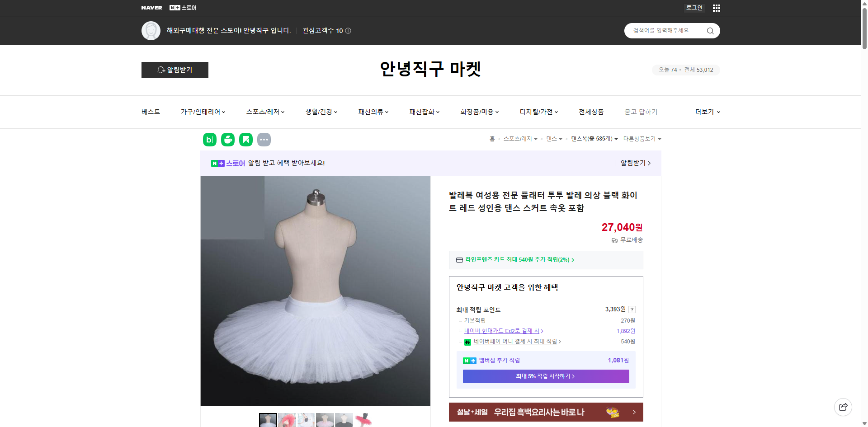Screen dimensions: 868x427
Task: Open more sharing options via ellipsis icon
Action: [264, 140]
